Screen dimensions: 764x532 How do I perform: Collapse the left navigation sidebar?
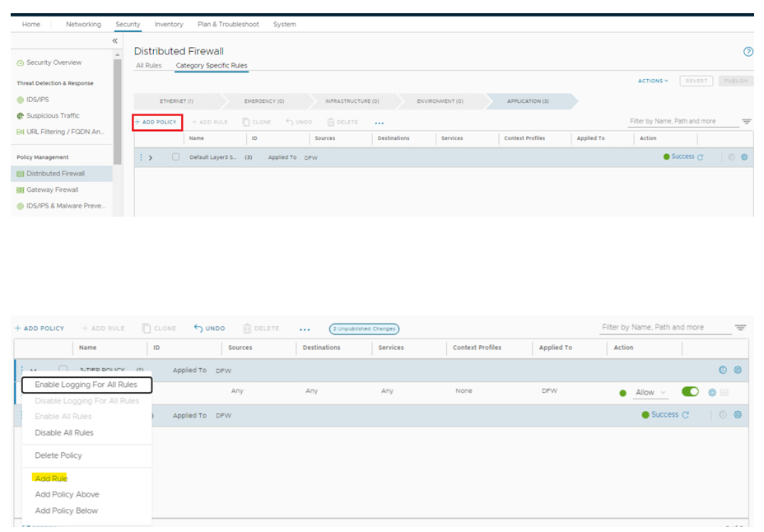point(115,41)
